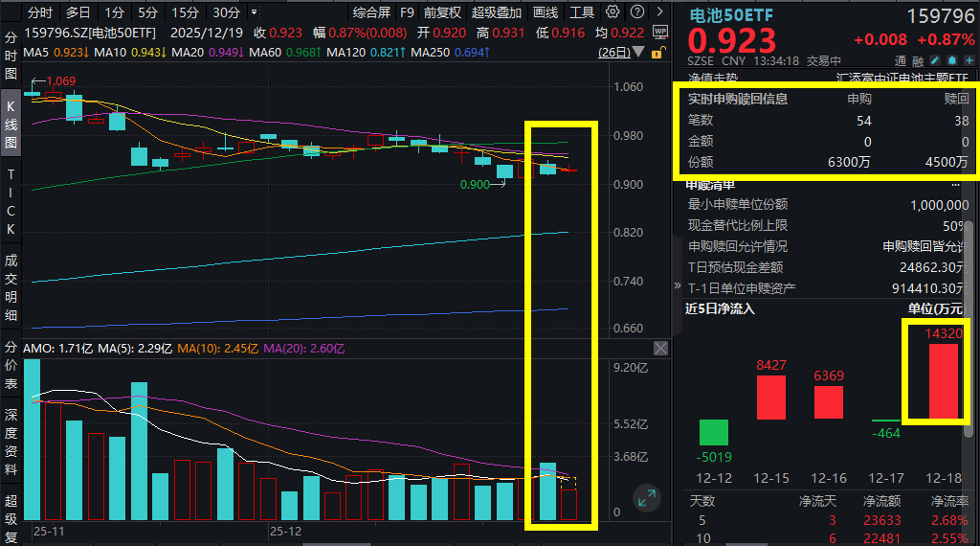Click T日预估现金差额 value 24862.30元
Viewport: 980px width, 546px height.
[x=934, y=267]
